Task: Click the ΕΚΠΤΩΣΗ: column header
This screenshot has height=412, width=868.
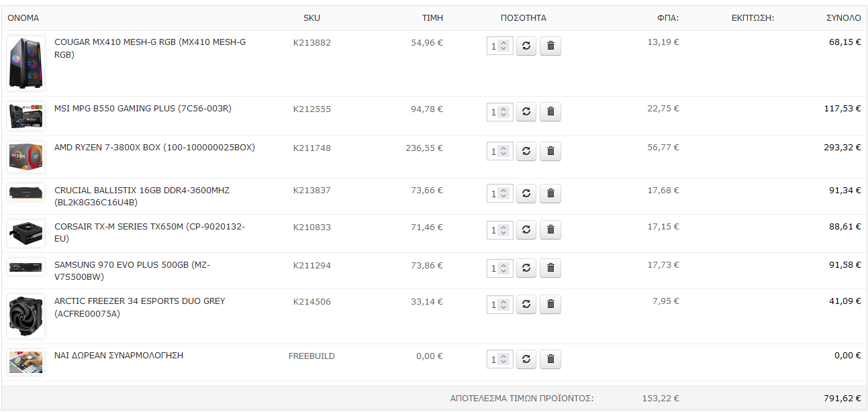Action: pyautogui.click(x=753, y=18)
